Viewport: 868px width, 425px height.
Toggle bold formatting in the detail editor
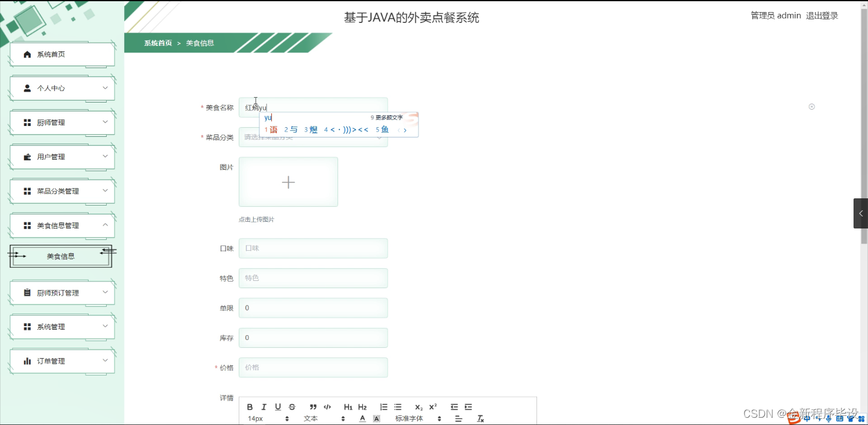click(249, 407)
